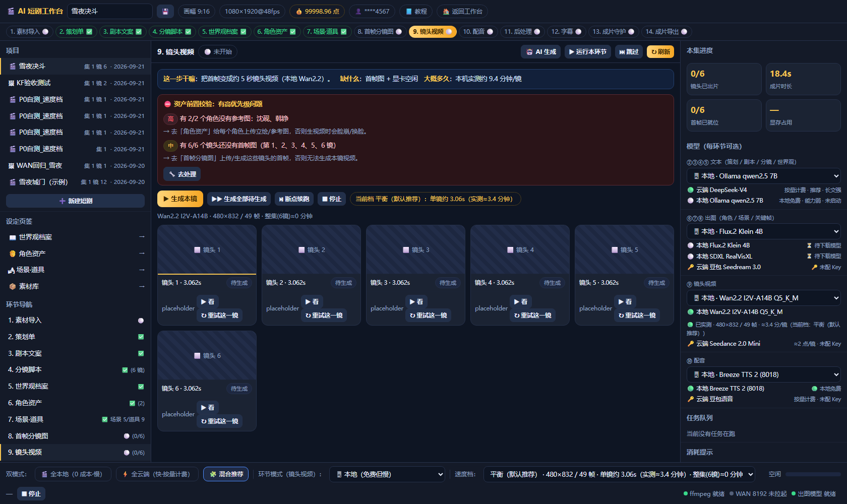
Task: Open 世界观档案 settings tab arrow
Action: [x=142, y=237]
